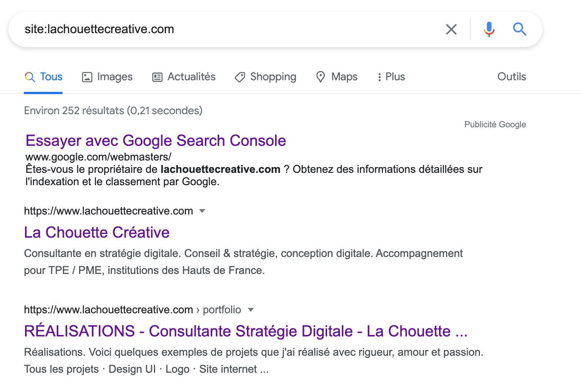Open the Maps tab
581x392 pixels.
(x=337, y=77)
